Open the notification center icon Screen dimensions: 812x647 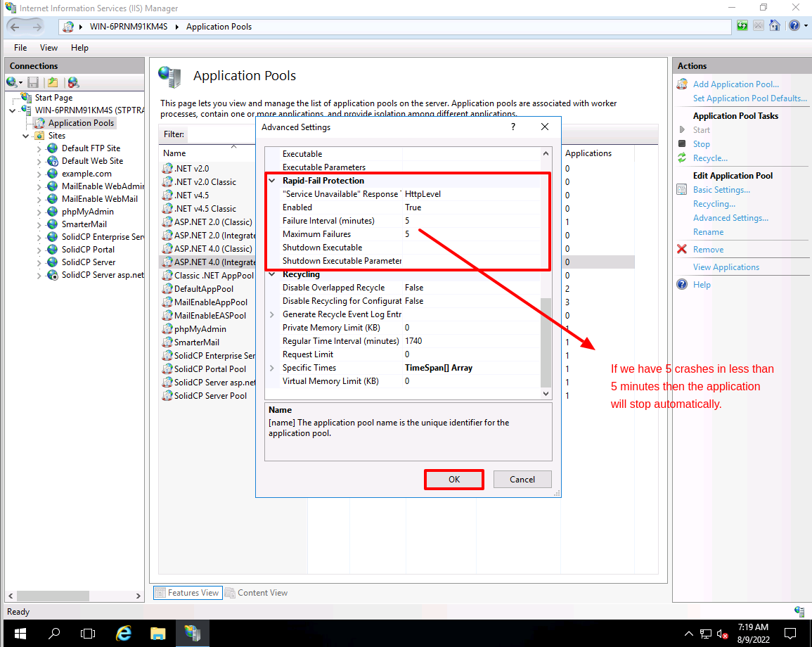pos(790,633)
